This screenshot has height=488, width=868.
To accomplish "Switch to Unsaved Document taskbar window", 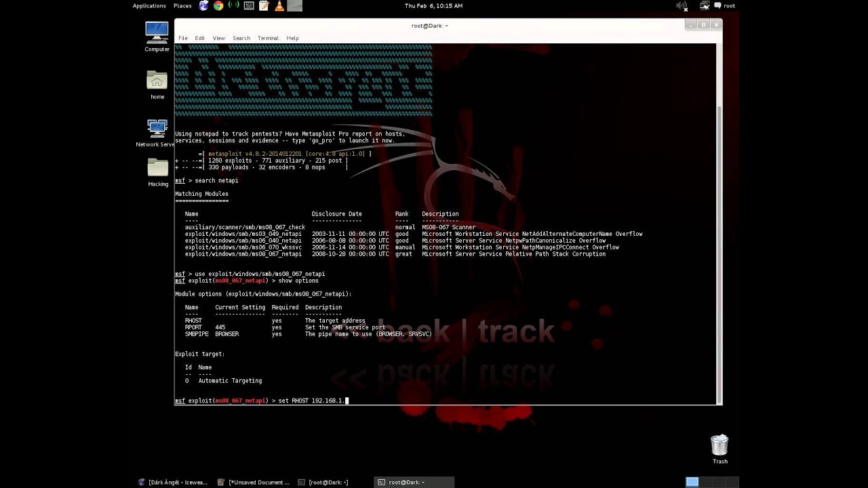I will (x=254, y=482).
